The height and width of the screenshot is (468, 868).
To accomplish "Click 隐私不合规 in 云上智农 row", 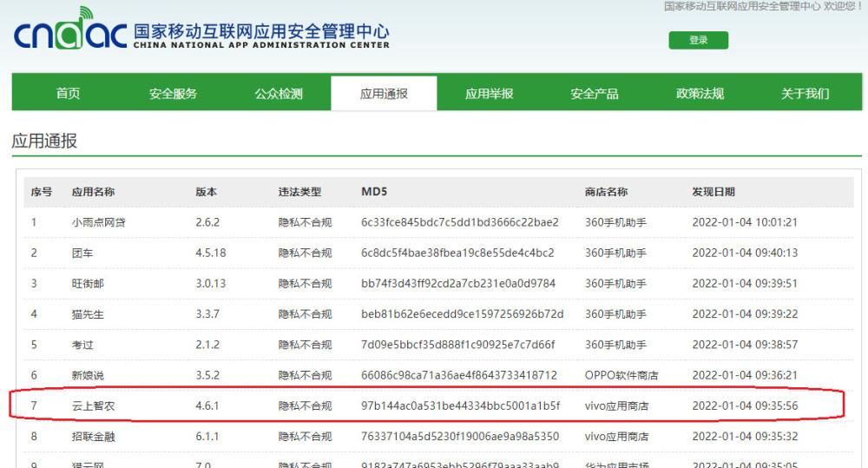I will [305, 406].
